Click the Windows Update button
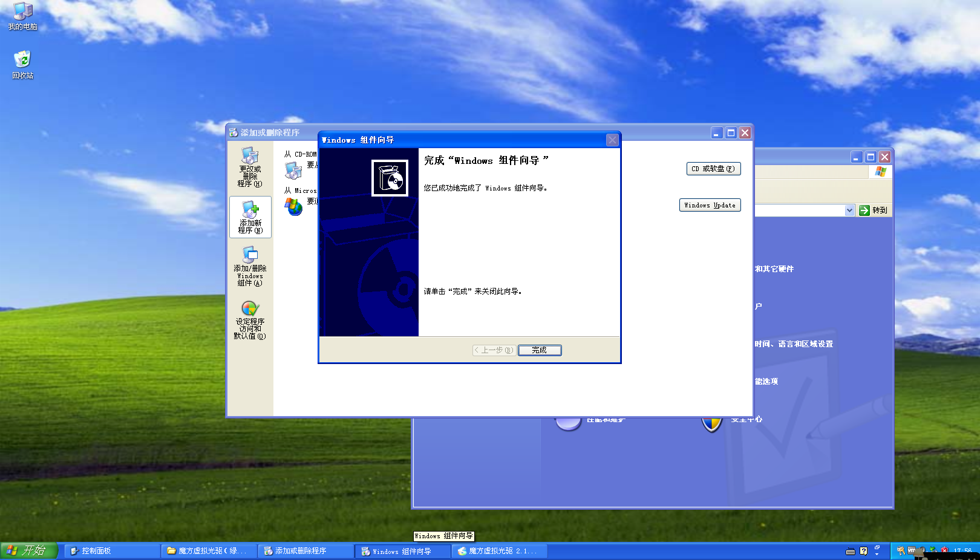 click(x=710, y=205)
